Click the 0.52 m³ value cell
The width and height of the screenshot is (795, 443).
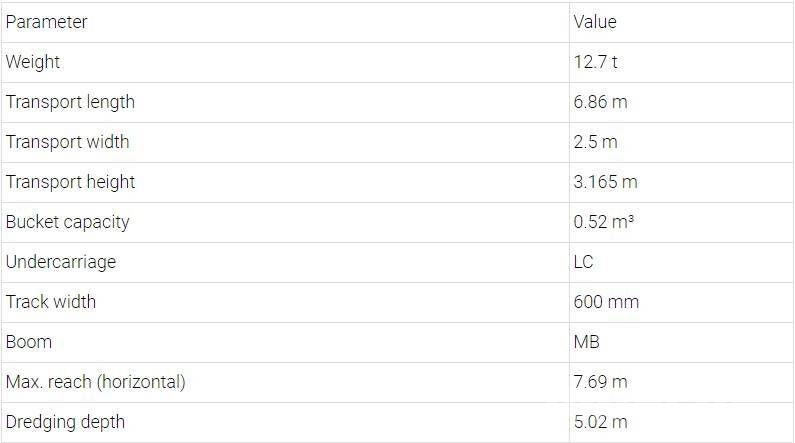[x=603, y=222]
